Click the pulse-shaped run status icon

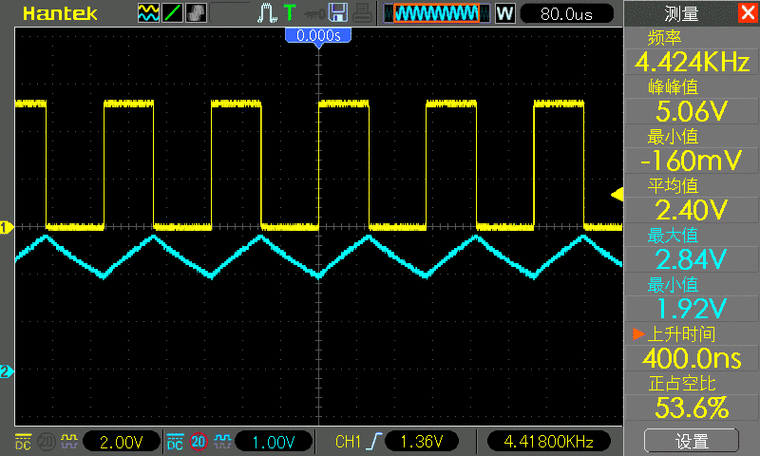267,13
